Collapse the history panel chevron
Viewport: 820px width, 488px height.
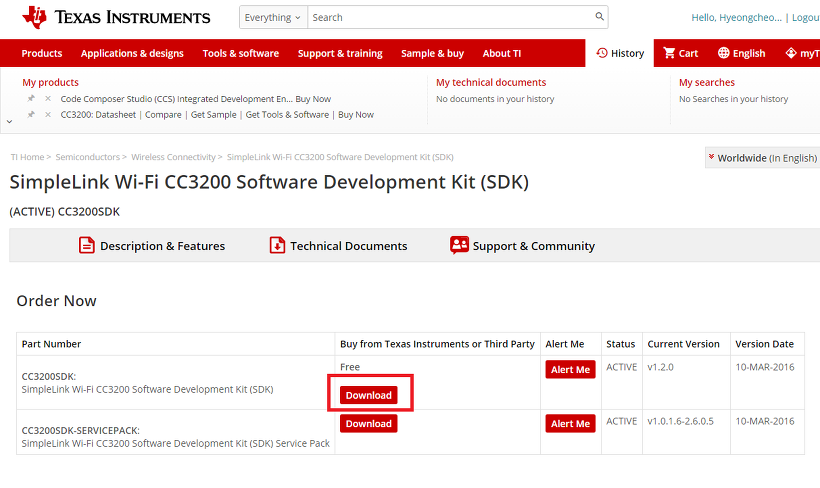(x=9, y=121)
